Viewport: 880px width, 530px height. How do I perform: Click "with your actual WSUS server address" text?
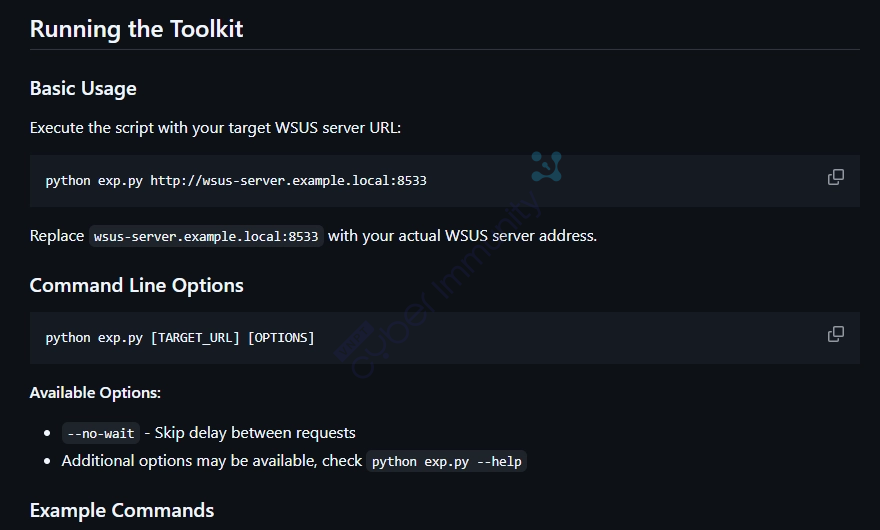pos(462,236)
